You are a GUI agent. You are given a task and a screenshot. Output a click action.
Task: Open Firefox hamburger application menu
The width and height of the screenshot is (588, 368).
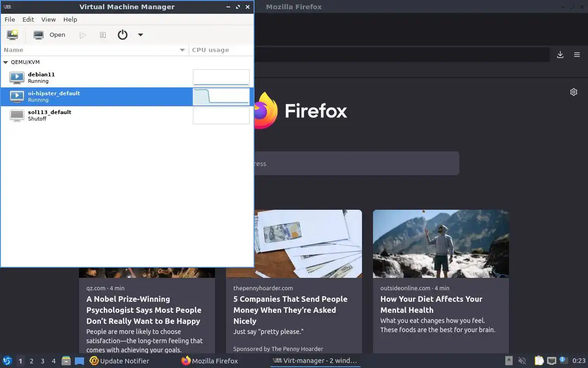(577, 55)
